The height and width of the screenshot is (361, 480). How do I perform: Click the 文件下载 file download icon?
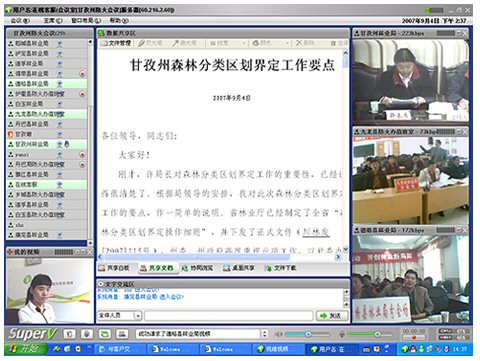pyautogui.click(x=268, y=268)
